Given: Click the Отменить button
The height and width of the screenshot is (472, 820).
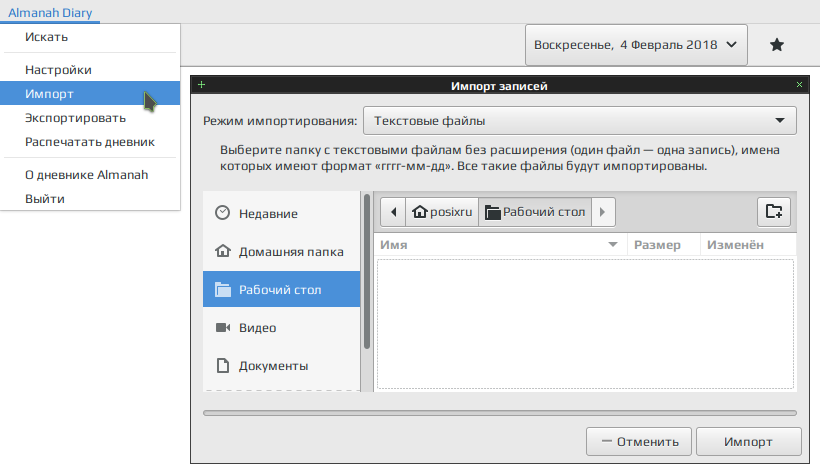Looking at the screenshot, I should tap(639, 442).
